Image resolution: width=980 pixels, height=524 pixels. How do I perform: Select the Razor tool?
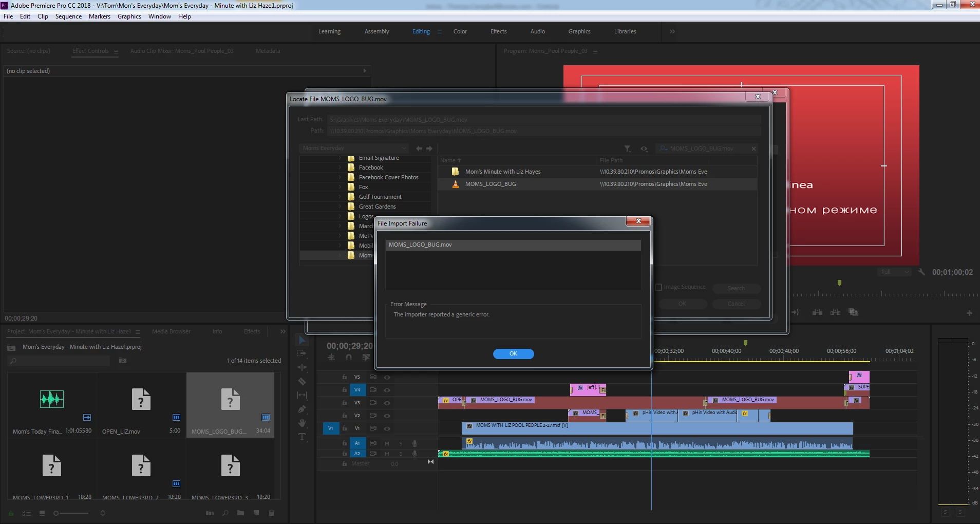[x=302, y=381]
